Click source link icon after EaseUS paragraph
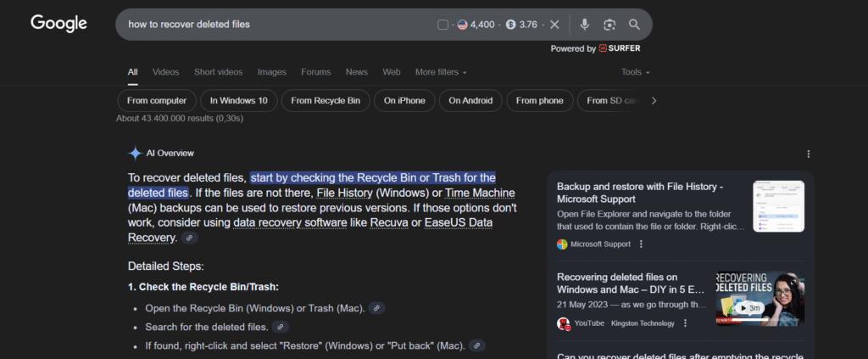This screenshot has width=868, height=359. pos(189,238)
